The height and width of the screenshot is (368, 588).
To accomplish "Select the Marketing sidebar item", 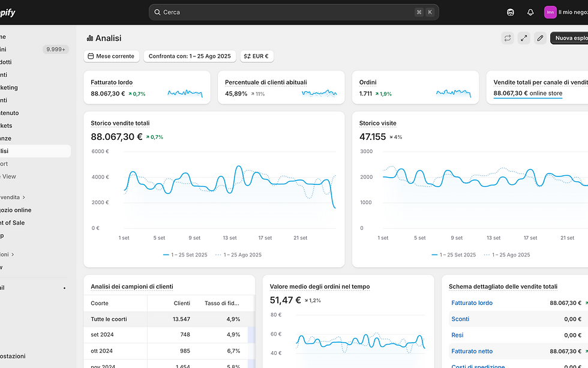I will point(8,88).
